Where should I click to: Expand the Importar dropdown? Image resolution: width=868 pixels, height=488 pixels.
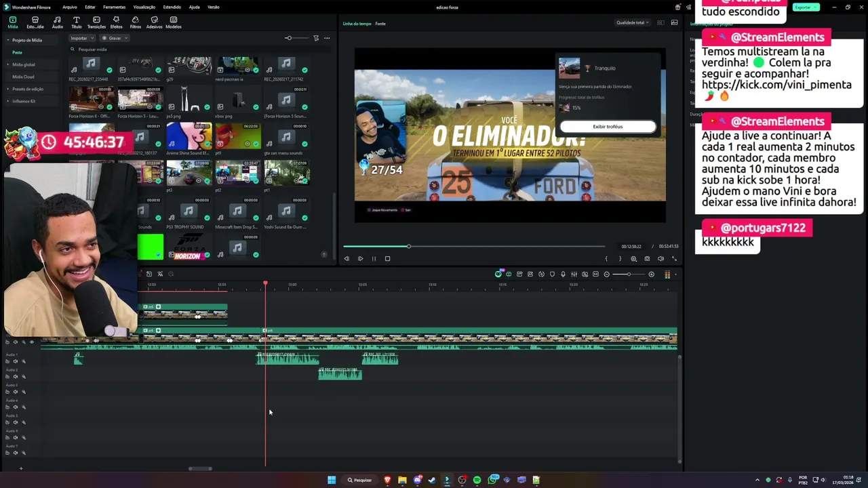[x=82, y=38]
